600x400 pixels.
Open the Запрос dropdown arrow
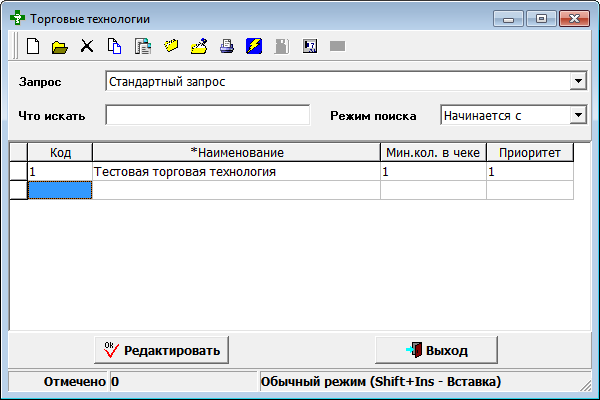578,81
